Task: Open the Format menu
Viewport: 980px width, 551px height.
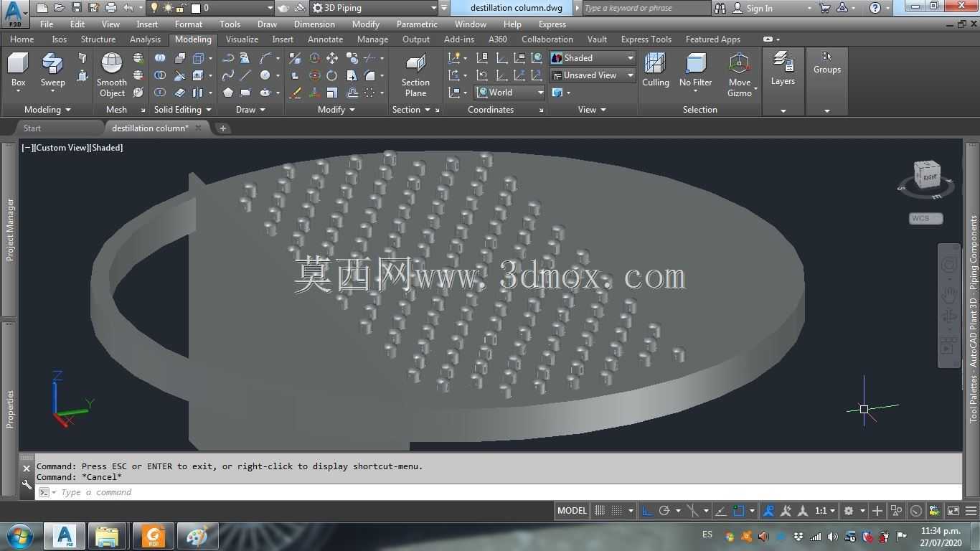Action: pos(189,24)
